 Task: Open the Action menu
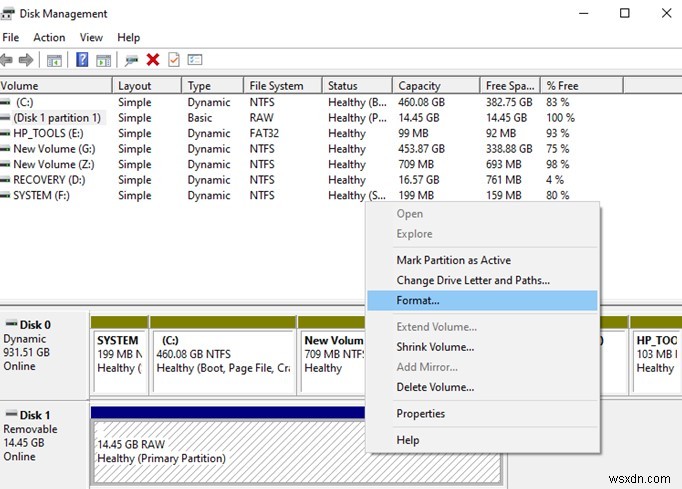coord(49,37)
